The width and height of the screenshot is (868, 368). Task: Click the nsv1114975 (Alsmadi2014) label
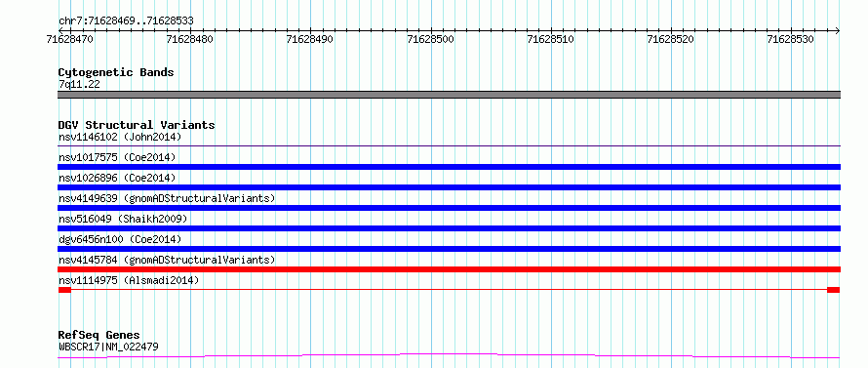[129, 280]
